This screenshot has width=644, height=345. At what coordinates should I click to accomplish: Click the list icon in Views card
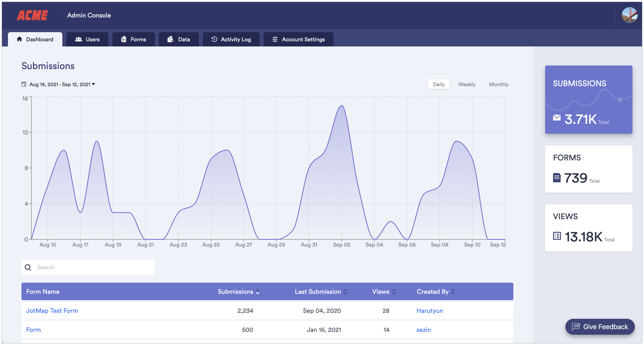557,236
